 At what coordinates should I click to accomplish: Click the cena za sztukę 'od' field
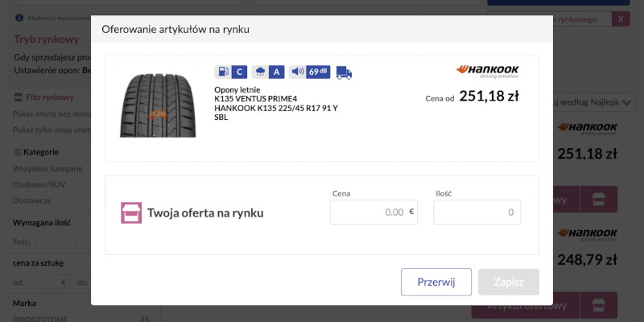(50, 283)
